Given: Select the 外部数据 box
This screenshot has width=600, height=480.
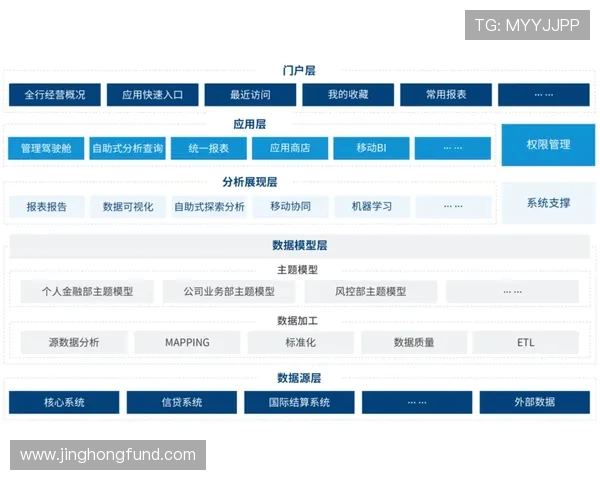Looking at the screenshot, I should pyautogui.click(x=535, y=402).
